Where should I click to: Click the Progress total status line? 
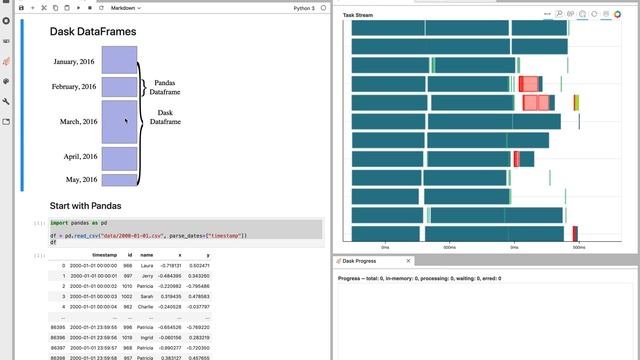click(419, 278)
